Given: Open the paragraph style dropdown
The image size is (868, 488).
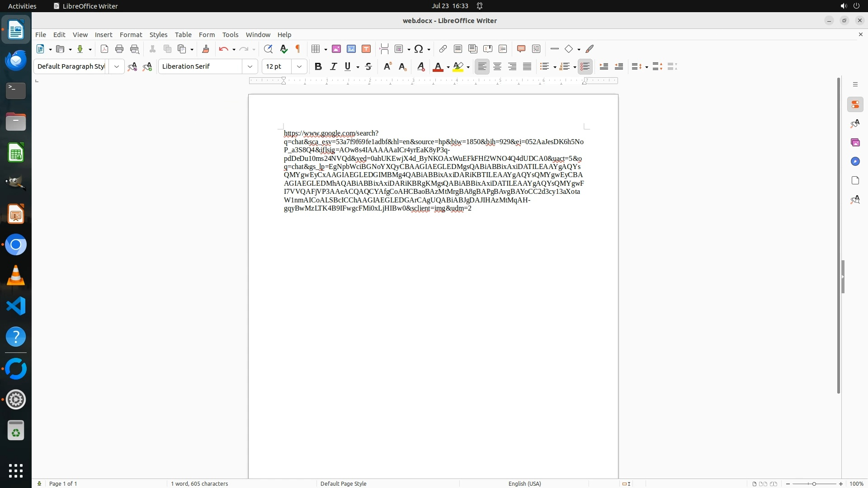Looking at the screenshot, I should pos(116,66).
